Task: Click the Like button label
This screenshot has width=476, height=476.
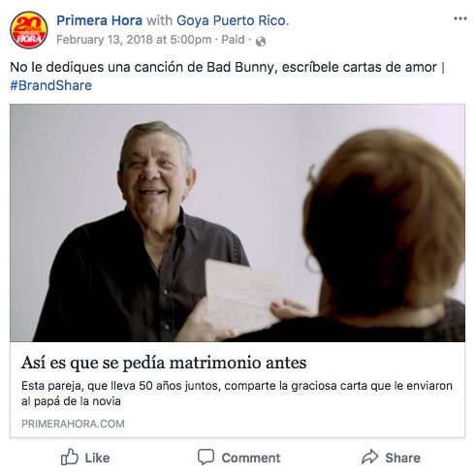Action: click(x=97, y=458)
